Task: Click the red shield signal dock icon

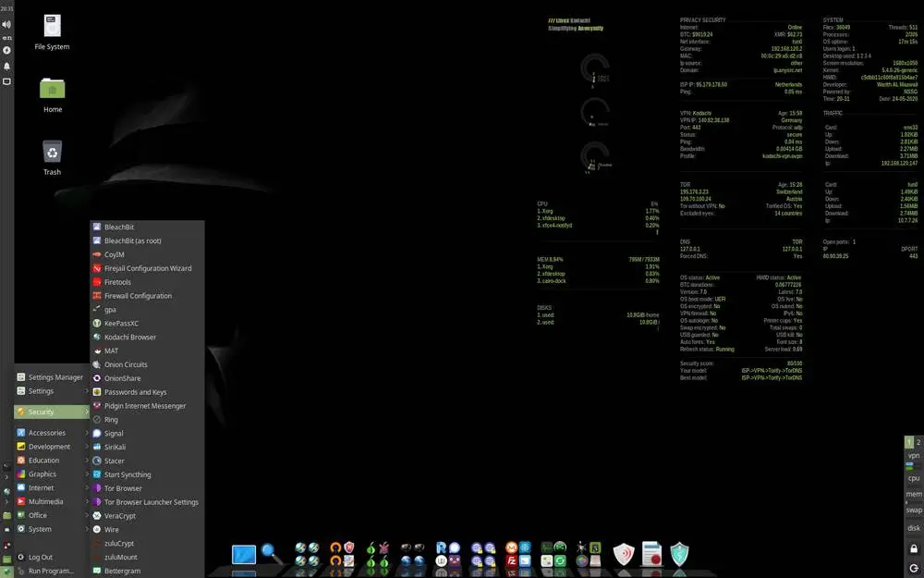Action: [624, 554]
